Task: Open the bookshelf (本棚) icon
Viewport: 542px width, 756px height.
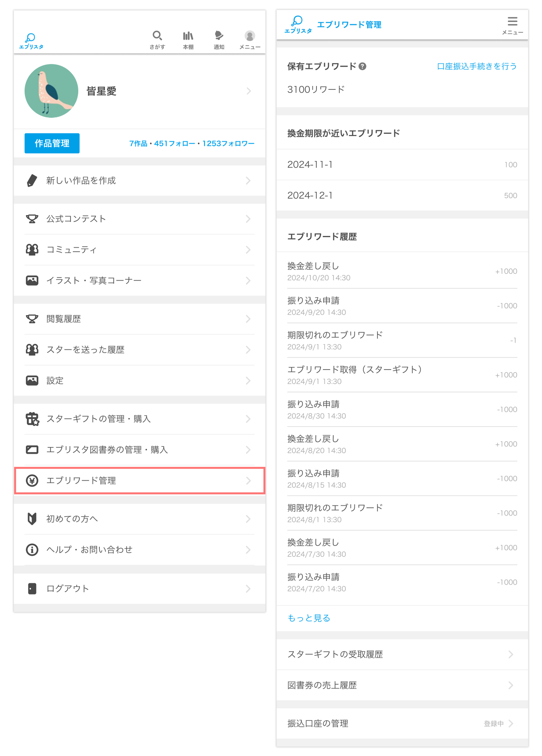Action: tap(188, 36)
